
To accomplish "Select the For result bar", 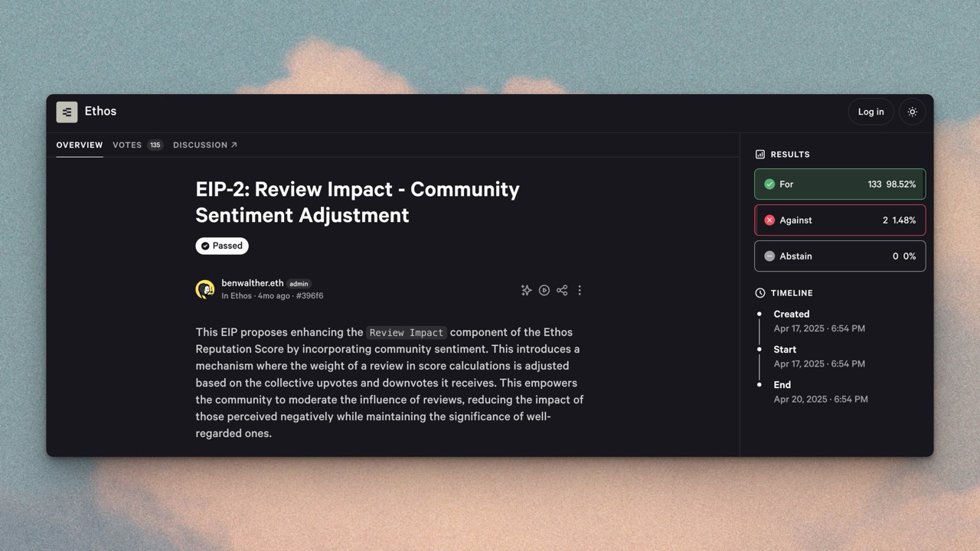I will point(840,184).
